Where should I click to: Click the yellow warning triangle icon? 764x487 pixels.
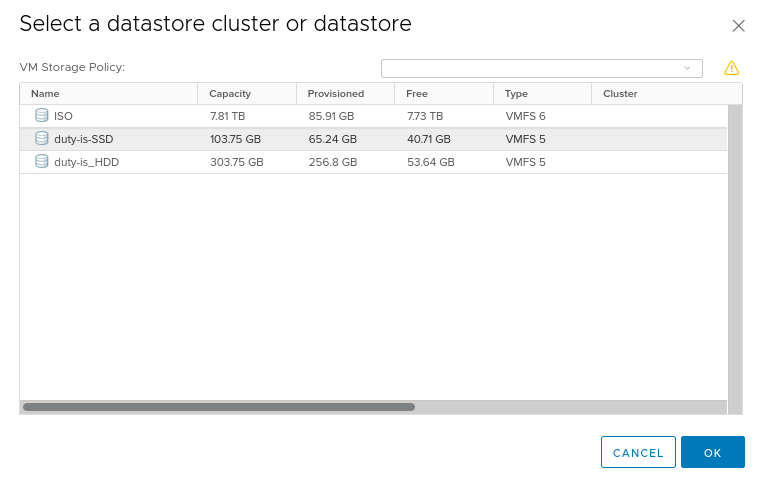(731, 68)
